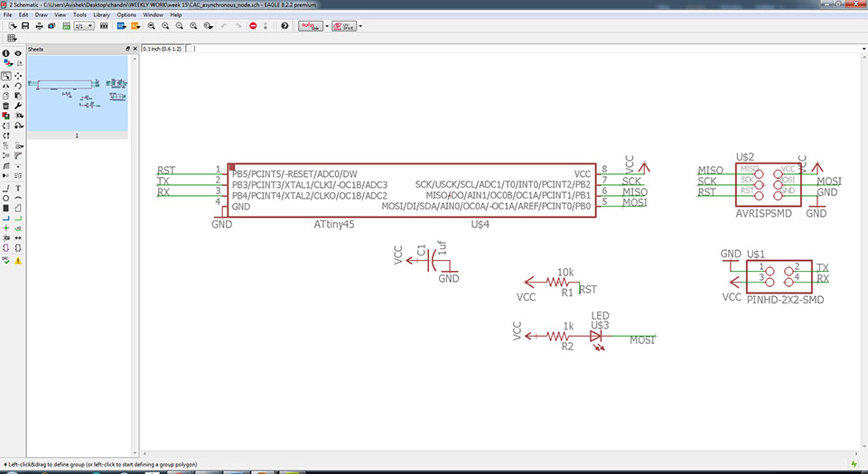
Task: Select the Polygon tool
Action: [18, 208]
